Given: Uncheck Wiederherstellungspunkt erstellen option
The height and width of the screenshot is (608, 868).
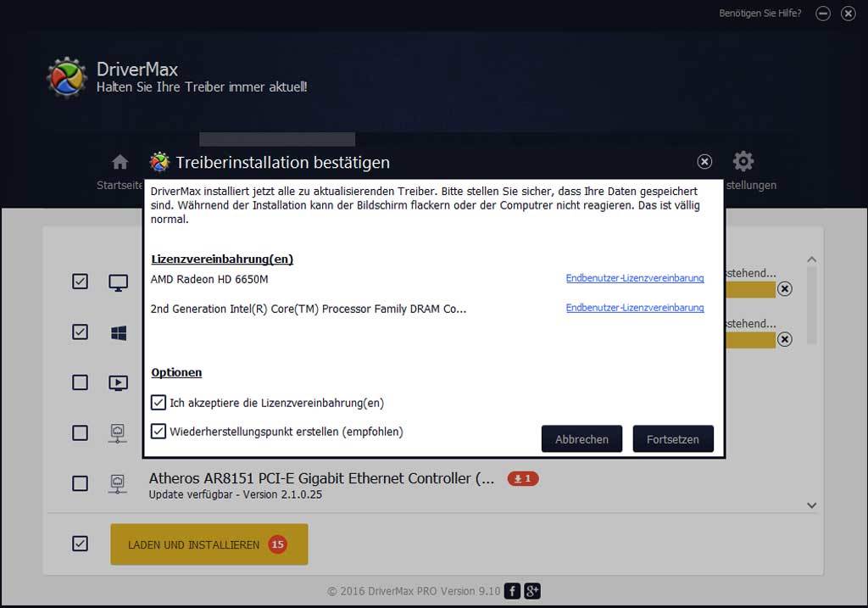Looking at the screenshot, I should 159,431.
